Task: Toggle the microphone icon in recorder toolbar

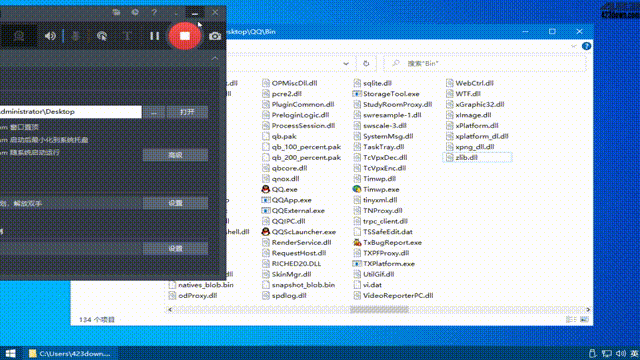Action: pyautogui.click(x=76, y=36)
